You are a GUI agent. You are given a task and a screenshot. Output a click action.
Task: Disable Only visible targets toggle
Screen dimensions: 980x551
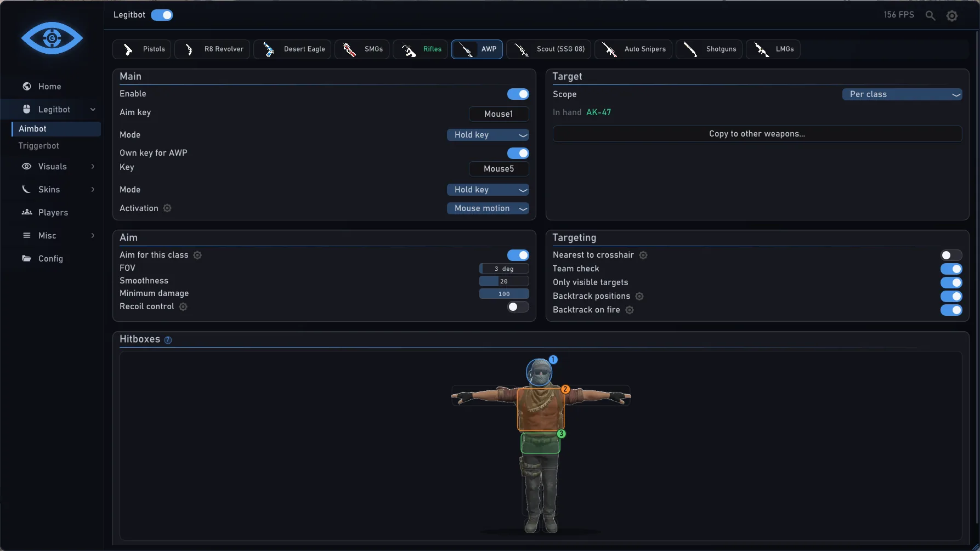click(x=951, y=282)
